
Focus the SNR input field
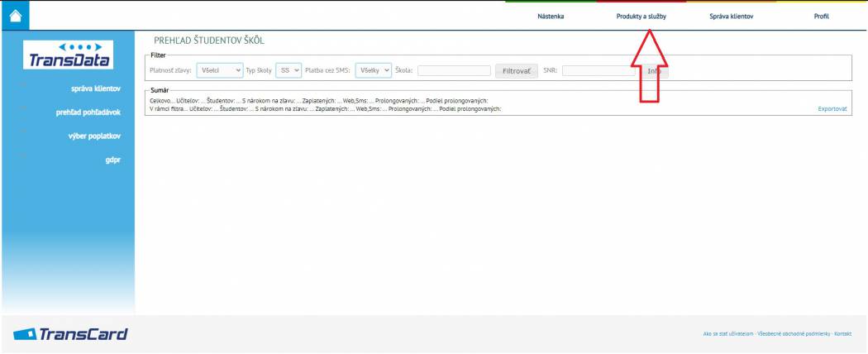click(x=598, y=71)
